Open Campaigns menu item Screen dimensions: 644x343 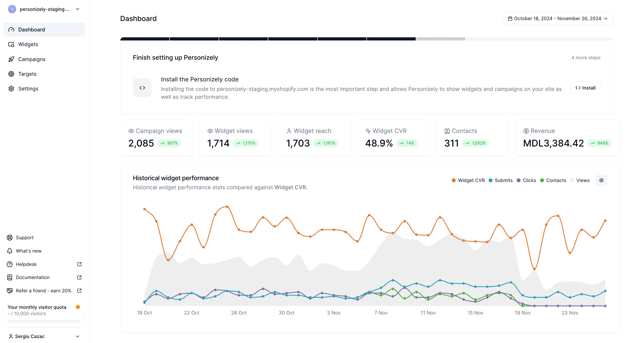(x=44, y=59)
